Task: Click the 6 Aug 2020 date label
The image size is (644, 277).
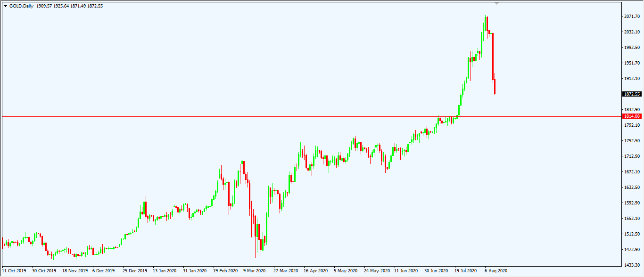Action: 496,271
